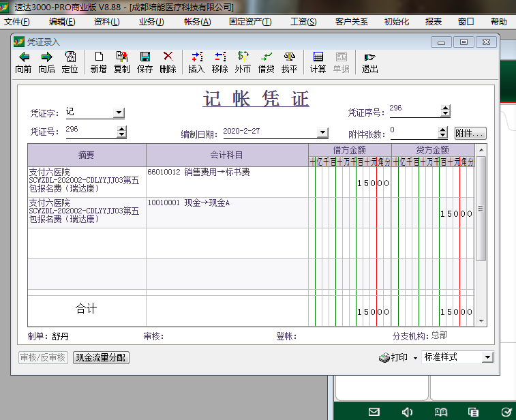516x420 pixels.
Task: Go to the next voucher with 向后
Action: click(x=46, y=62)
